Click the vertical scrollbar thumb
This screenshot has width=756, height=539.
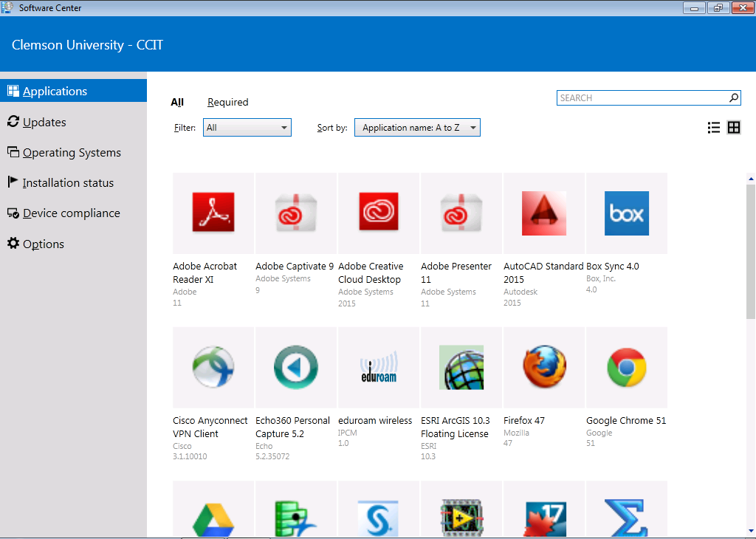751,251
